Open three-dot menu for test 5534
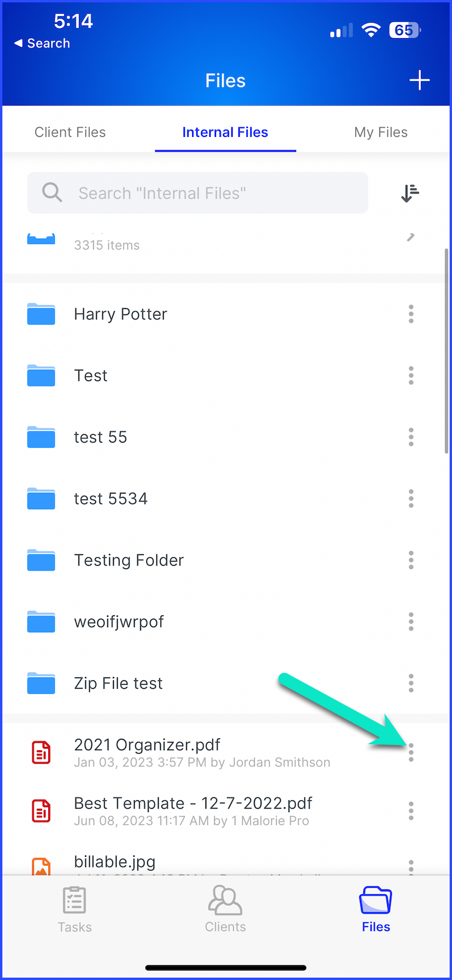This screenshot has height=980, width=452. pos(411,498)
